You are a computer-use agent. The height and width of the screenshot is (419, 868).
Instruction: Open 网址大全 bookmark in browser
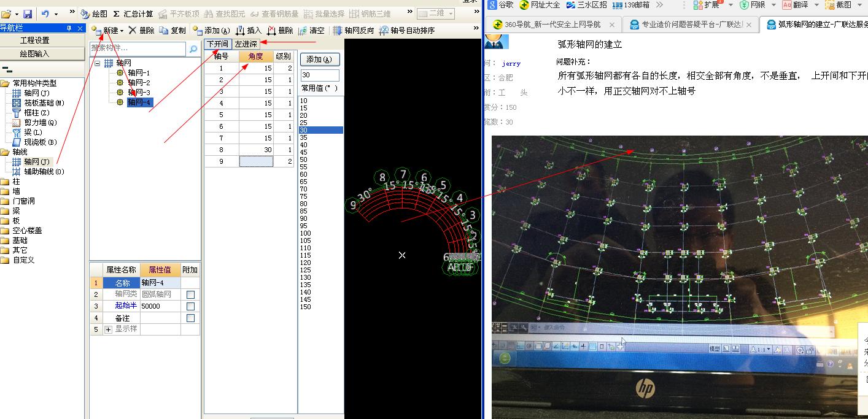540,5
